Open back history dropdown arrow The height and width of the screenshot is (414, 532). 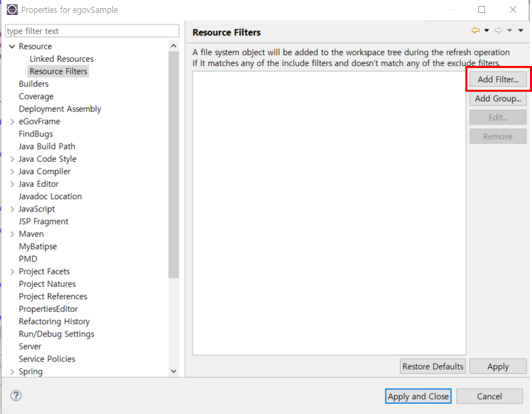(486, 31)
